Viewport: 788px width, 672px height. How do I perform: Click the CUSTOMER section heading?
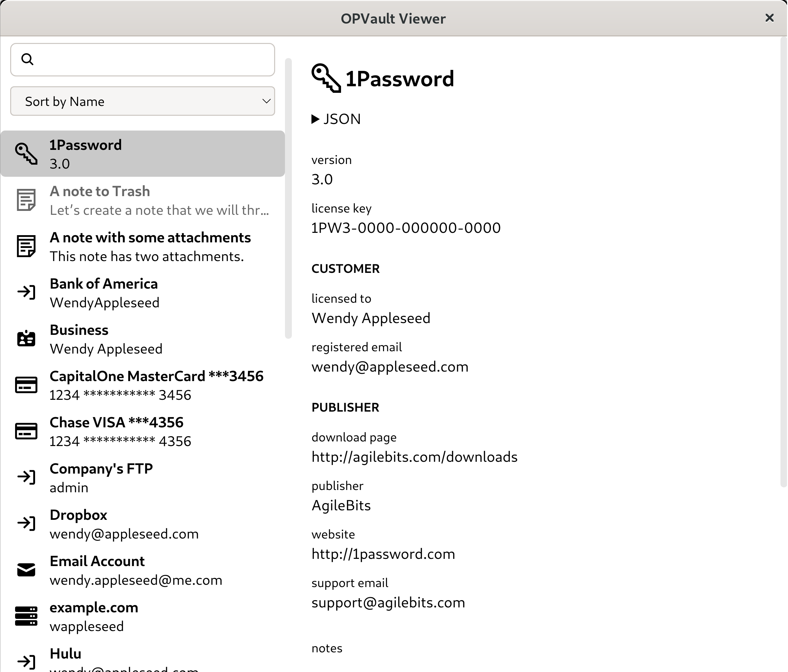346,269
